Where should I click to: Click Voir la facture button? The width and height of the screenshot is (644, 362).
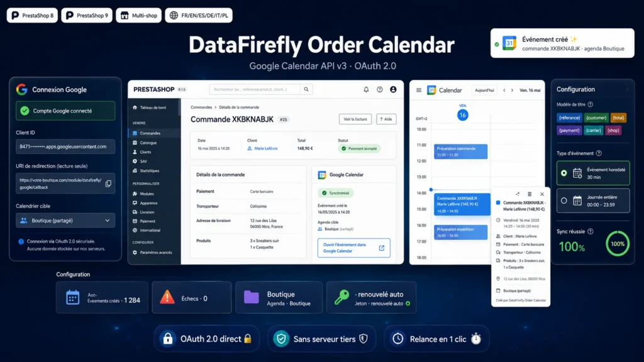pos(355,119)
